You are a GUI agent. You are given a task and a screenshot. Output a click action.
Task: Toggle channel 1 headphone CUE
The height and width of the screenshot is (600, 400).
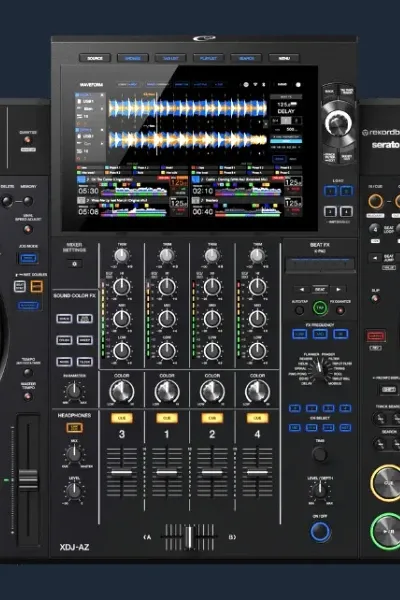pyautogui.click(x=167, y=418)
